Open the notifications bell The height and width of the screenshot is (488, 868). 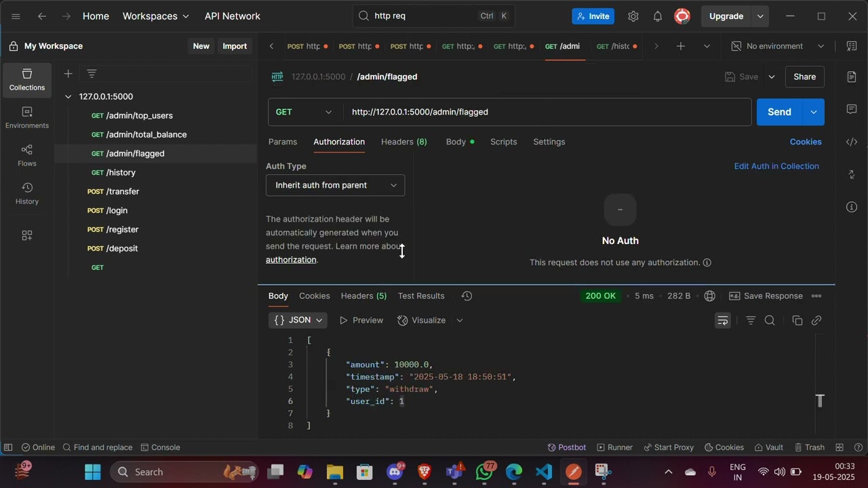pos(657,16)
